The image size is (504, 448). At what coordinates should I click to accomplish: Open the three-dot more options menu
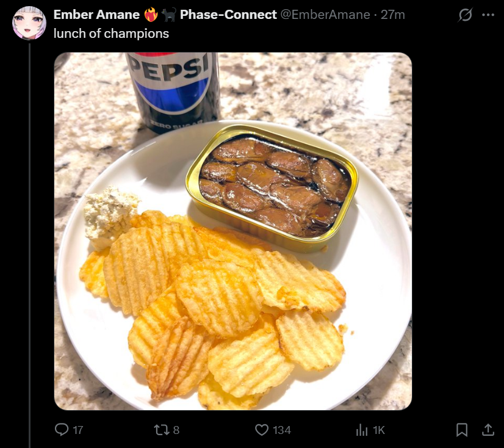[x=488, y=15]
